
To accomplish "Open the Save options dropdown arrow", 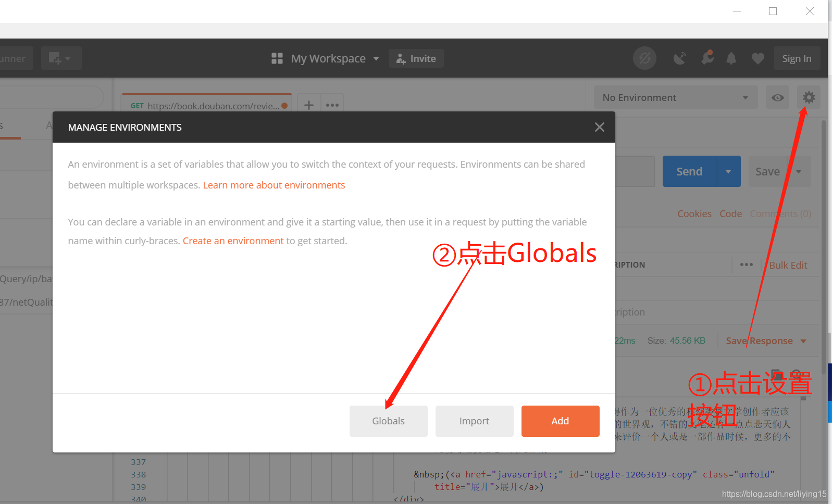I will (799, 171).
